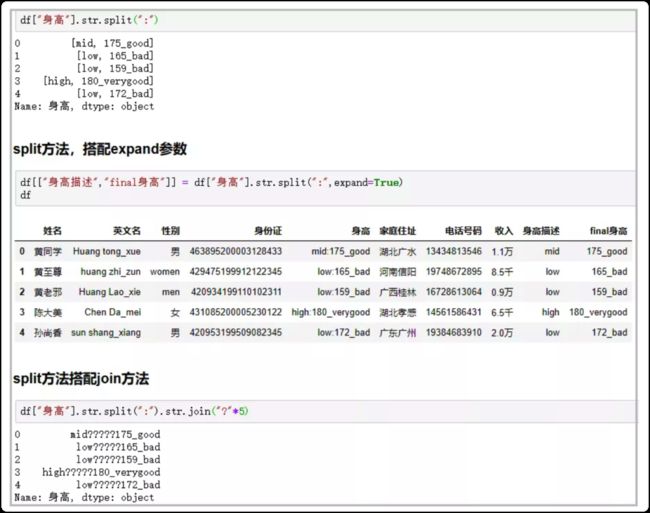Click the 家庭住址 column header

[x=398, y=231]
